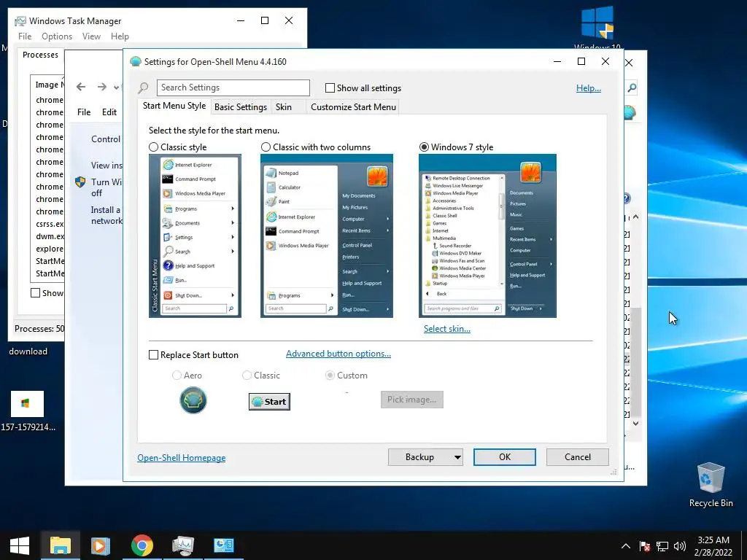Click the Open-Shell title bar shell icon

(136, 61)
